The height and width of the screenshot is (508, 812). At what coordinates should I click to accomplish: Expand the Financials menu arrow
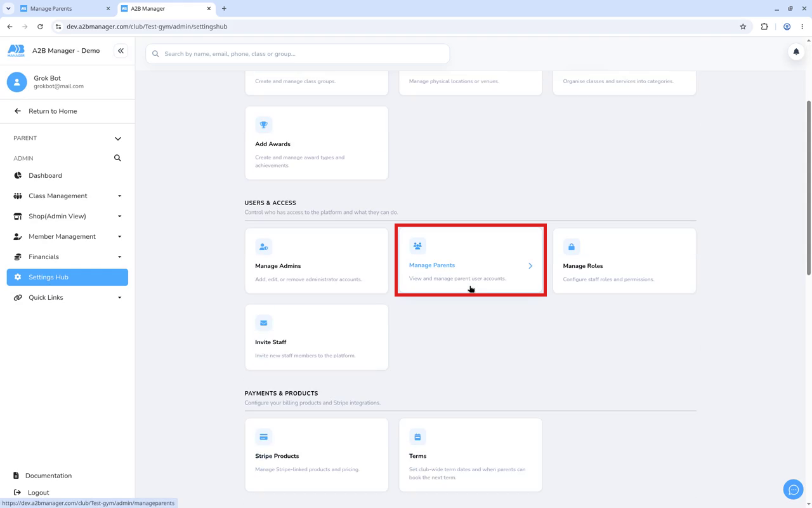pos(119,257)
